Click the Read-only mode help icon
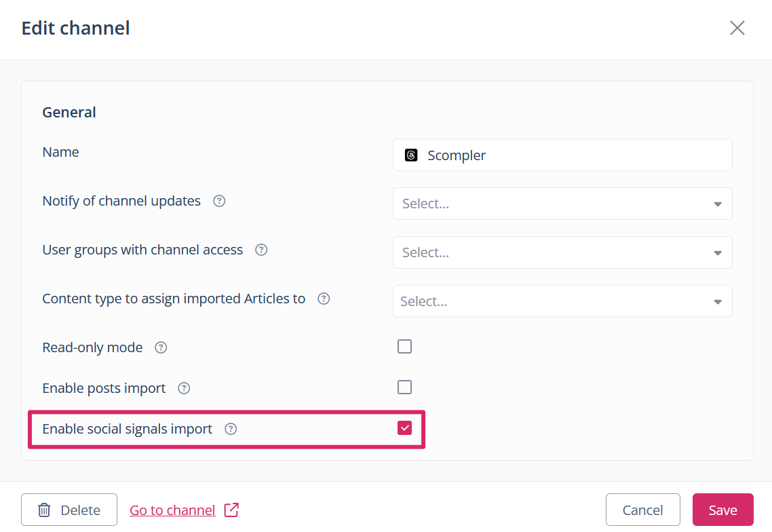772x532 pixels. [x=161, y=347]
